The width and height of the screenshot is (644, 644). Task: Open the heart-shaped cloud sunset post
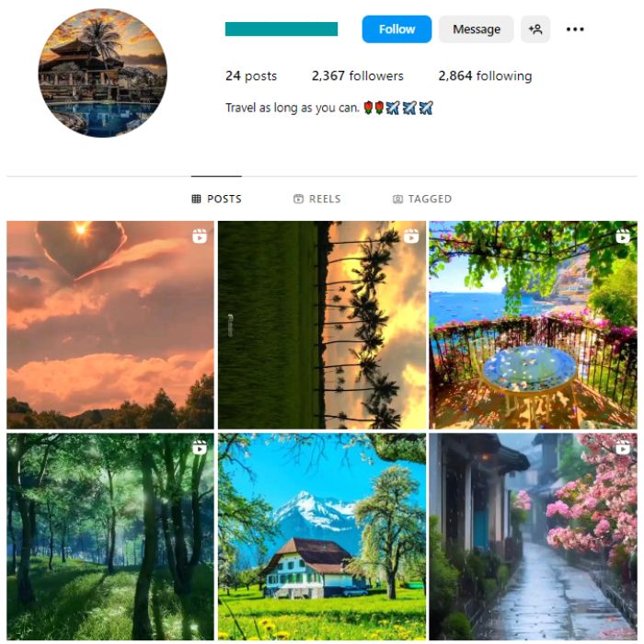pos(110,325)
